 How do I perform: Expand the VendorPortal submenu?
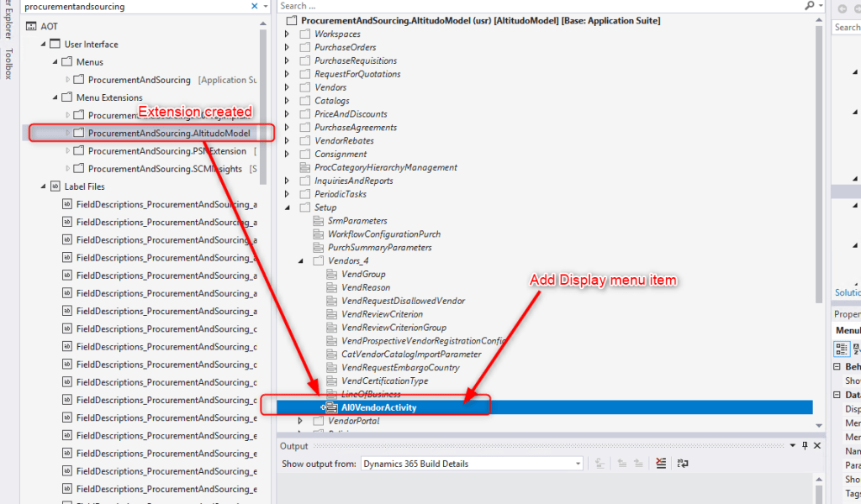tap(300, 421)
